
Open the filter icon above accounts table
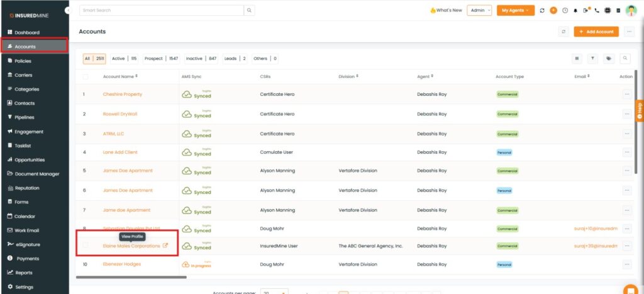[x=592, y=59]
